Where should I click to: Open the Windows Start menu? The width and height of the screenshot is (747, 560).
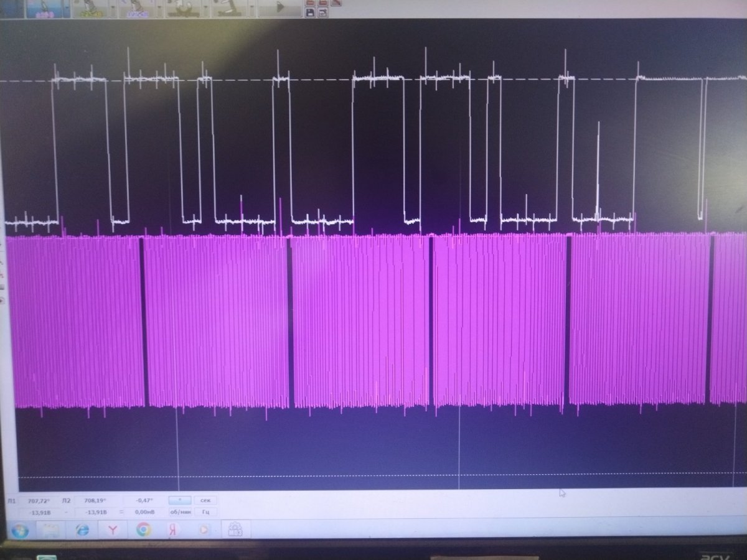click(20, 530)
